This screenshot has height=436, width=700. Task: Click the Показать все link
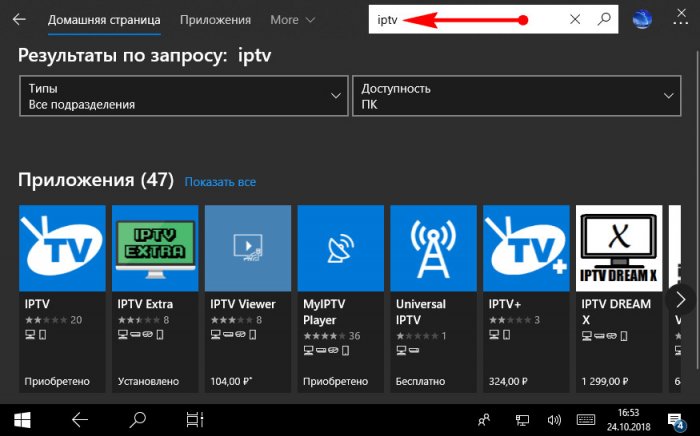coord(220,182)
